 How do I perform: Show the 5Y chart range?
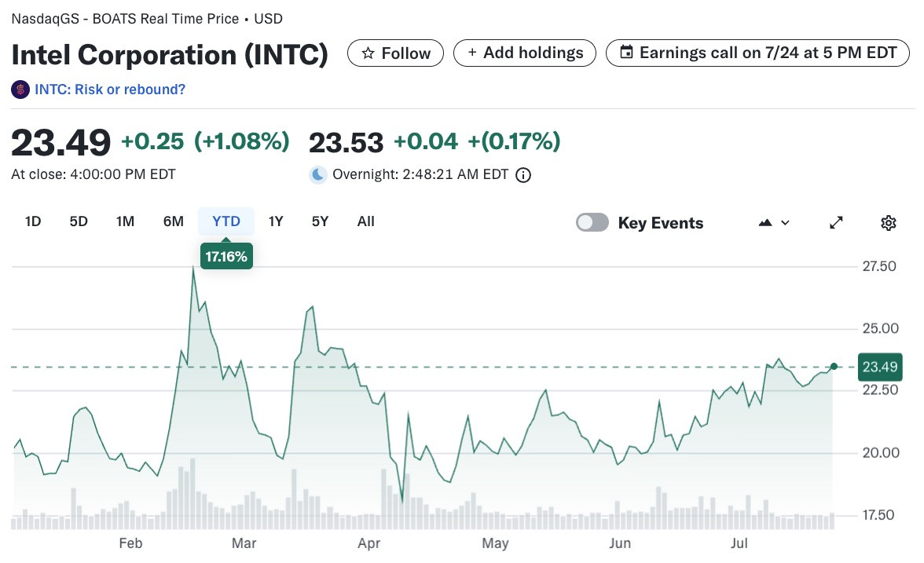coord(320,221)
